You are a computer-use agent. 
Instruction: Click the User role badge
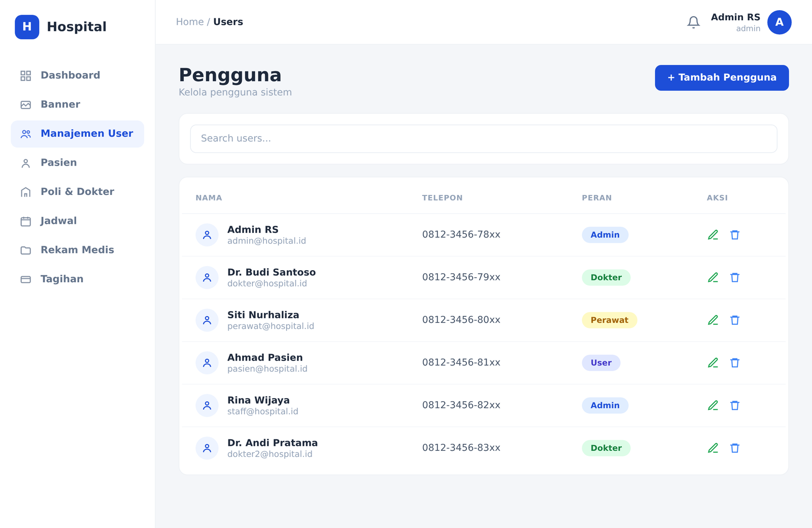tap(601, 362)
